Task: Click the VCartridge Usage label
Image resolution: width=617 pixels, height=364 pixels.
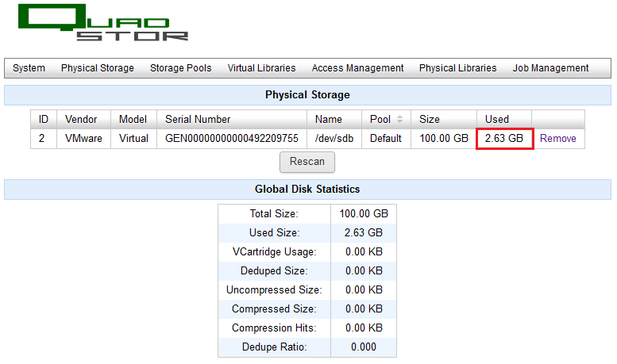Action: [x=274, y=251]
